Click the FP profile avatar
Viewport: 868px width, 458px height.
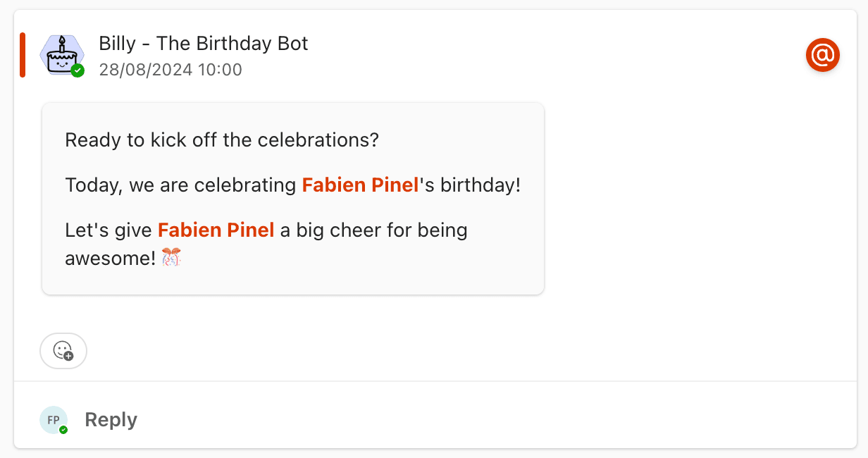coord(54,419)
